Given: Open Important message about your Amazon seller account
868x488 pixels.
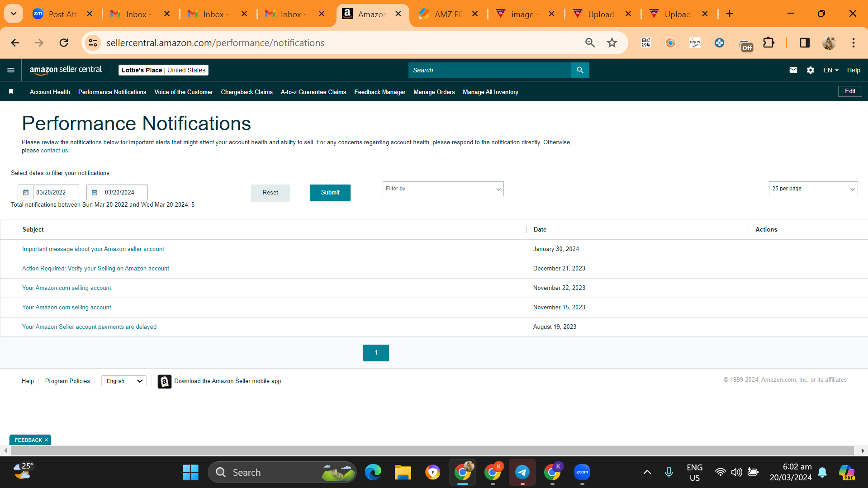Looking at the screenshot, I should click(93, 249).
